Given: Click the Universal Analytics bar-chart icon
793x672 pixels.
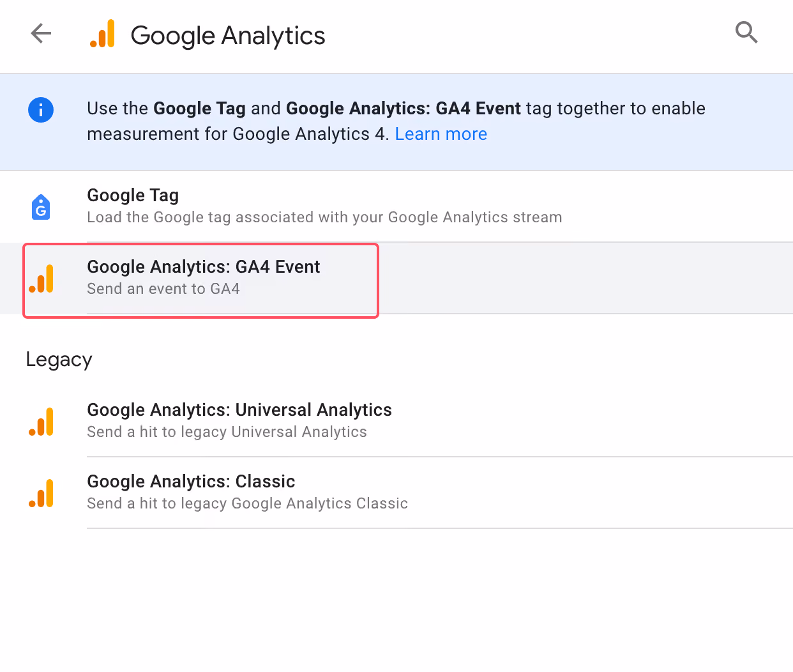Looking at the screenshot, I should click(42, 422).
